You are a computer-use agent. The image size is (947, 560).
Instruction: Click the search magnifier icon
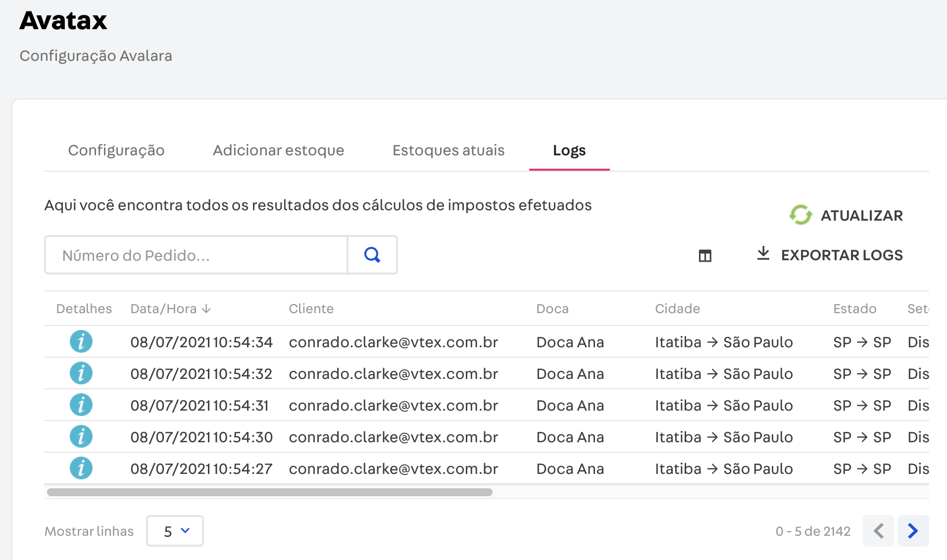(x=372, y=255)
